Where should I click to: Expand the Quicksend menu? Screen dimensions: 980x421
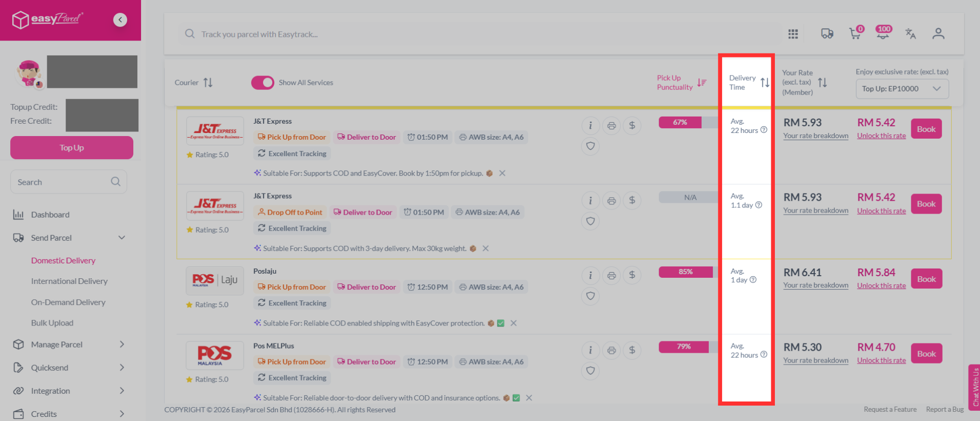[x=122, y=368]
